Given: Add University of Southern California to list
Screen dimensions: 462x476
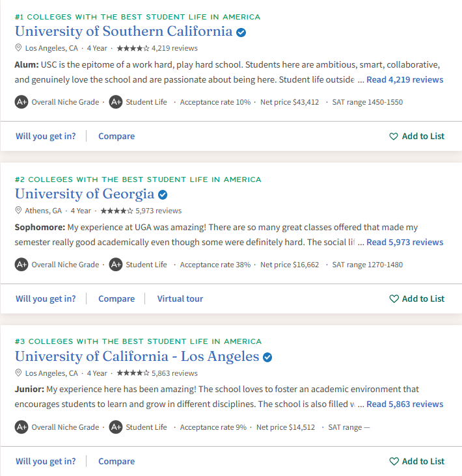Looking at the screenshot, I should [416, 137].
